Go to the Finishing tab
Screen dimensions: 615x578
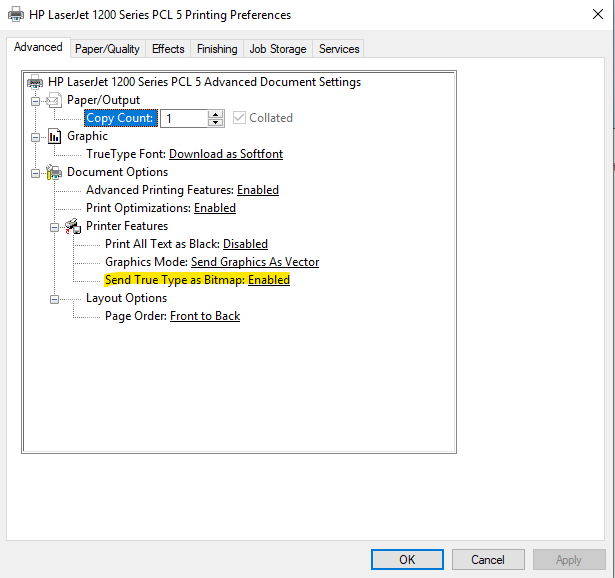pyautogui.click(x=217, y=49)
